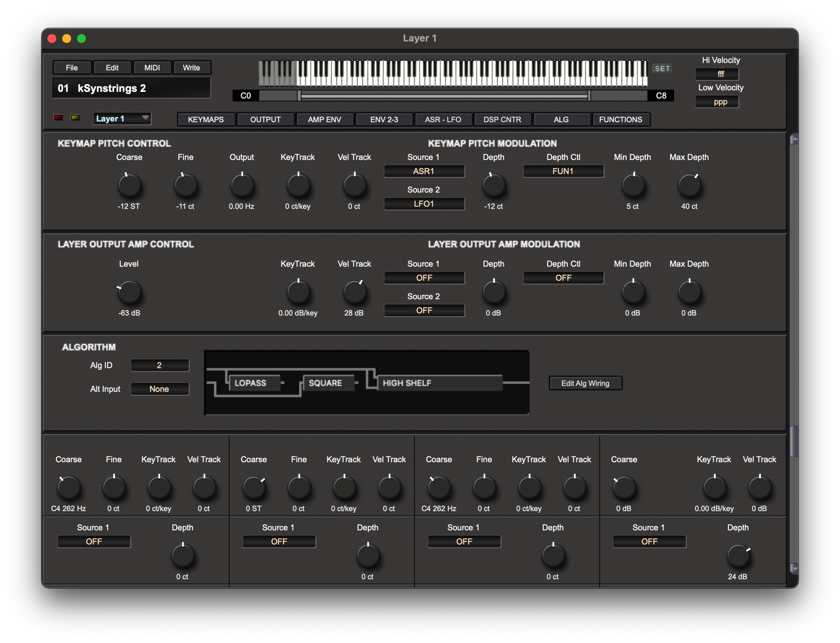Click the Alg ID field showing 2
Screen dimensions: 840x643
click(160, 365)
